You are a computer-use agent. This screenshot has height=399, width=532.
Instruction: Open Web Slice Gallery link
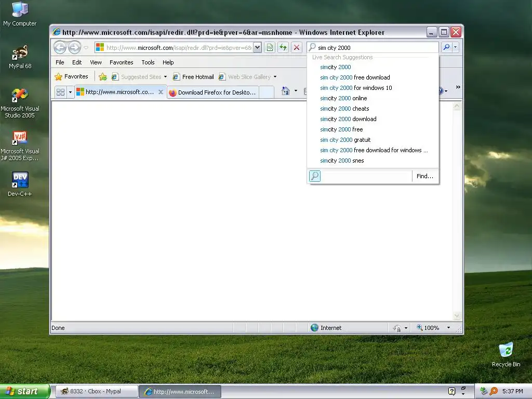pos(245,77)
